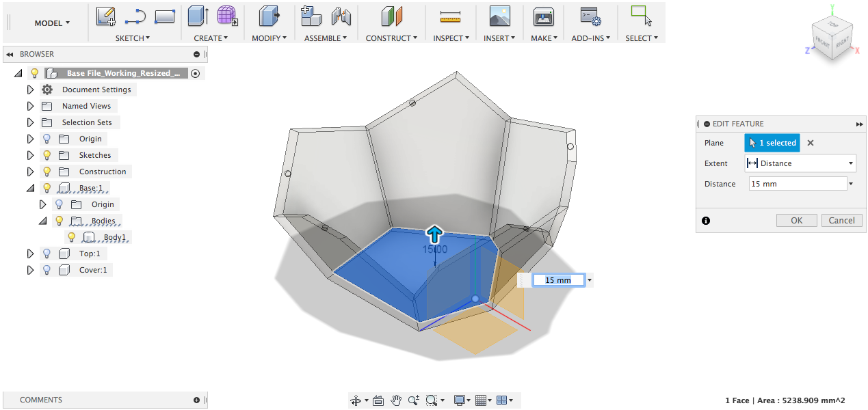Open the INSPECT menu
This screenshot has height=410, width=868.
[451, 38]
